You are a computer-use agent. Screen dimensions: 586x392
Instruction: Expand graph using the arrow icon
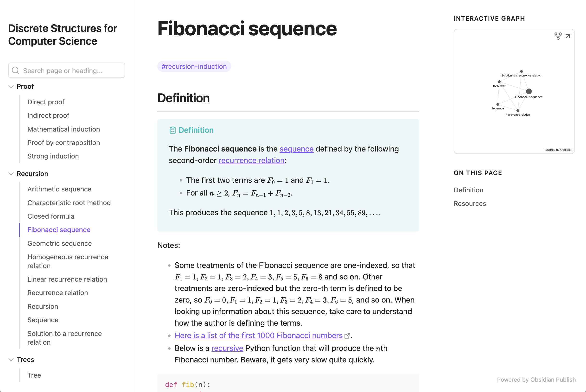[x=568, y=36]
